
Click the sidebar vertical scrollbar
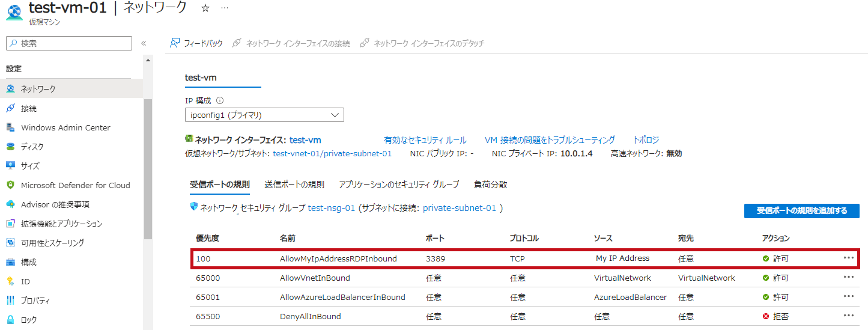pyautogui.click(x=148, y=169)
